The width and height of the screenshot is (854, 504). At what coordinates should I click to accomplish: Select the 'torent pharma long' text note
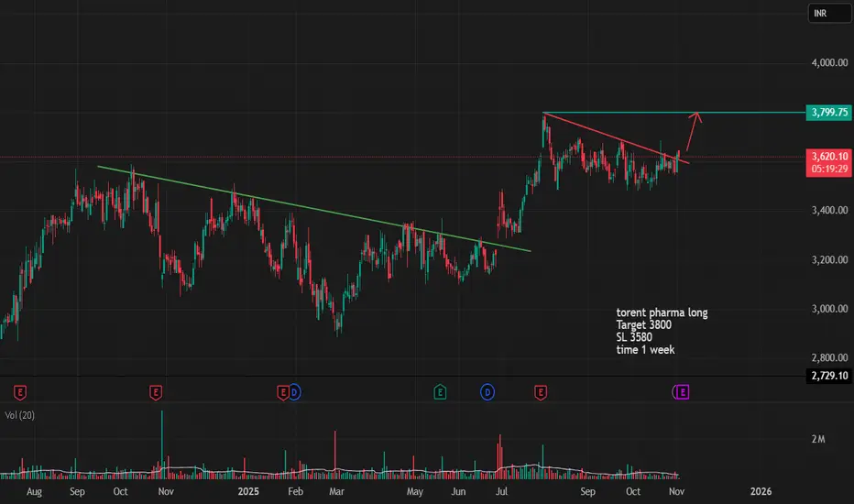pyautogui.click(x=662, y=312)
